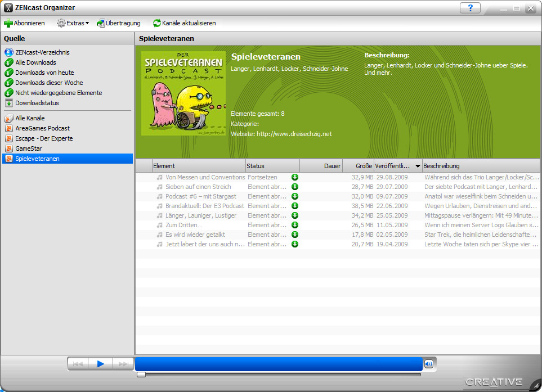Screen dimensions: 542x392
Task: Click the Spieleveteranen podcast cover artwork
Action: [x=183, y=93]
